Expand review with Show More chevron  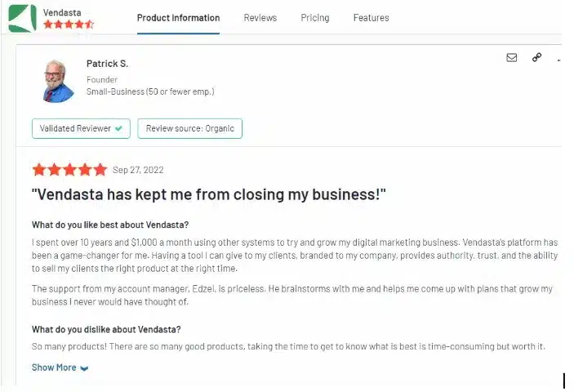coord(84,368)
